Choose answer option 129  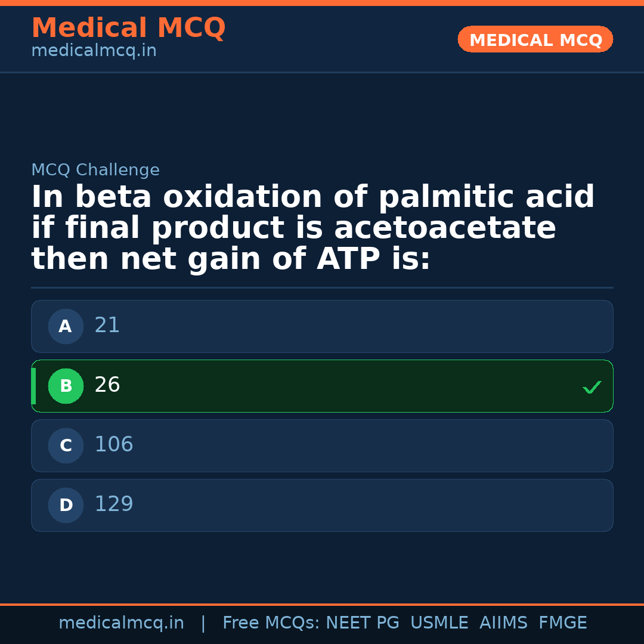pyautogui.click(x=322, y=505)
